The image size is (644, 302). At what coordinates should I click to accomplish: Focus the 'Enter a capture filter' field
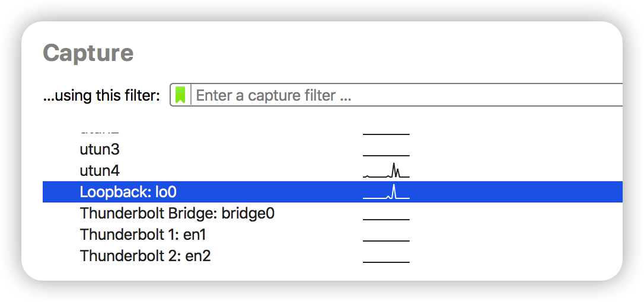pyautogui.click(x=403, y=95)
